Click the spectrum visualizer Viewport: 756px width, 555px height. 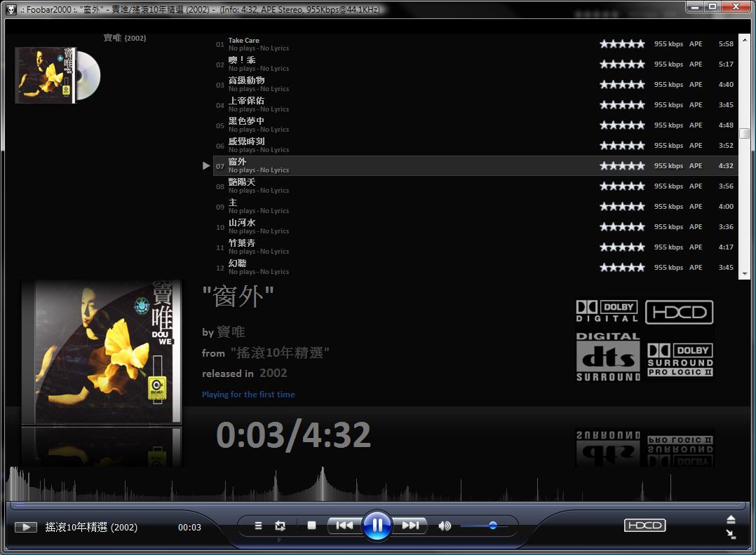(x=377, y=484)
